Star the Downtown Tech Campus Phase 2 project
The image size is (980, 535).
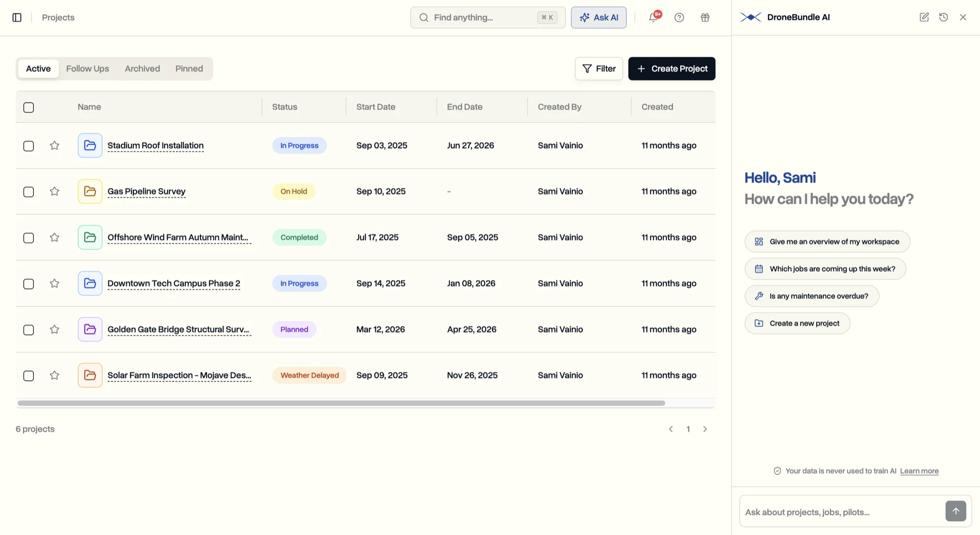click(x=54, y=284)
